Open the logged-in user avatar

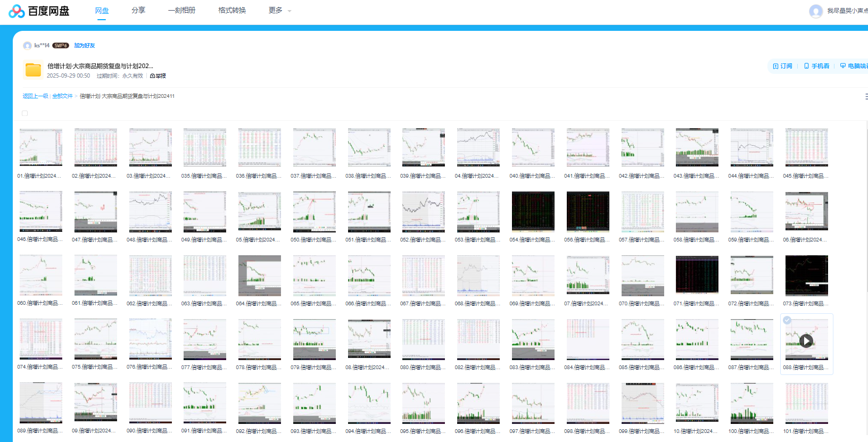pos(815,11)
